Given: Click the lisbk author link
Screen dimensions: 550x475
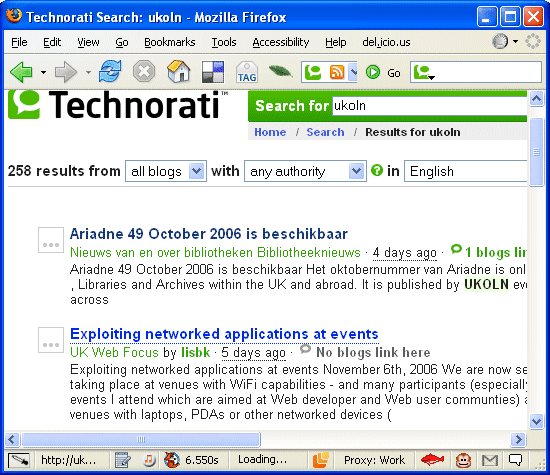Looking at the screenshot, I should tap(196, 352).
